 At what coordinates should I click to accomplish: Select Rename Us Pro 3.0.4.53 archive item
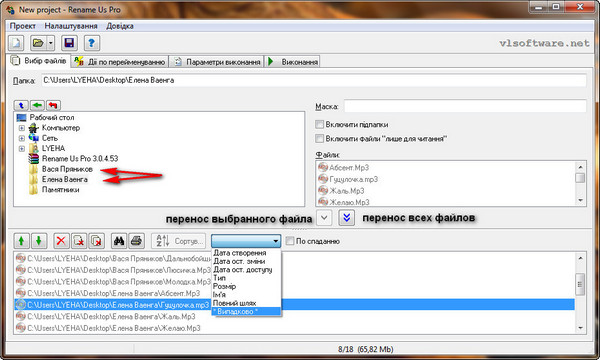(80, 158)
